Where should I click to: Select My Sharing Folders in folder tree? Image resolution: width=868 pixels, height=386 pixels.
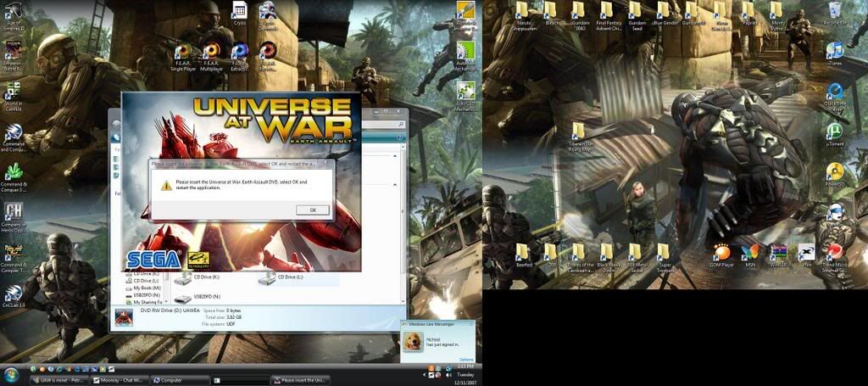coord(144,302)
